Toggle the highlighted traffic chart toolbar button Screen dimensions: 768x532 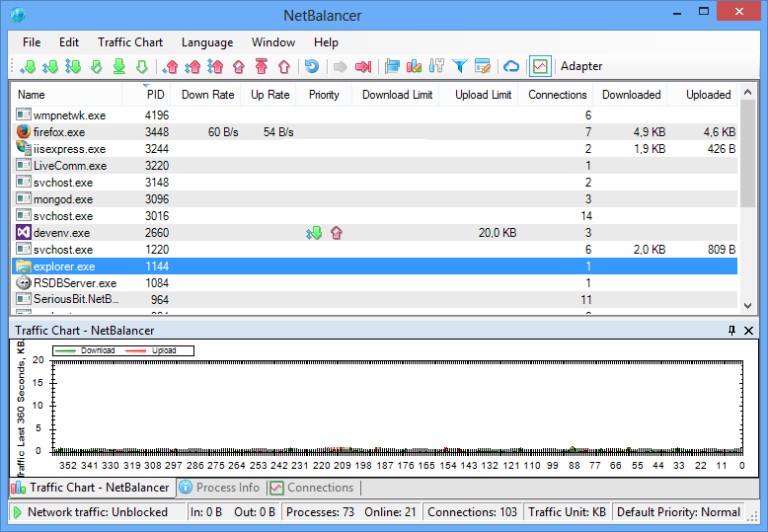[x=540, y=66]
